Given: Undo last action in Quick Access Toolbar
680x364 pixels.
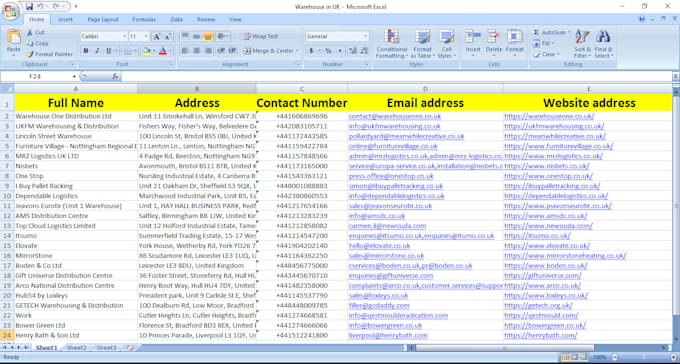Looking at the screenshot, I should (40, 7).
